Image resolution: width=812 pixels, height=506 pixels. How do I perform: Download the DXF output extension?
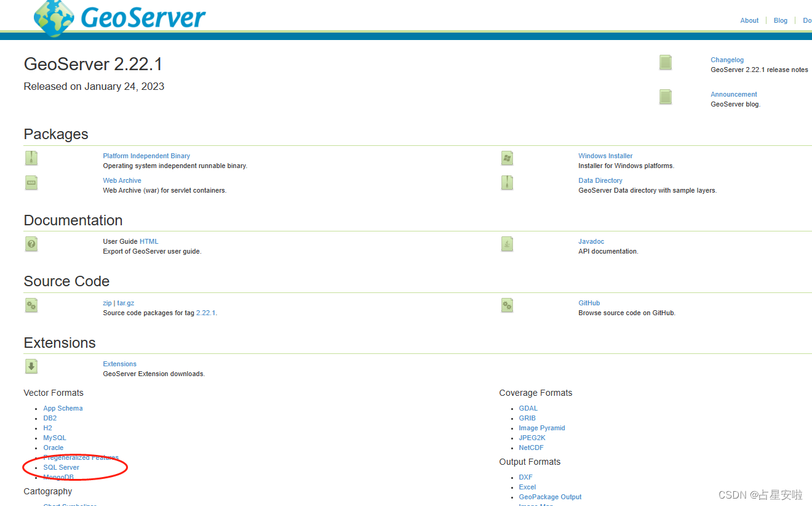(x=526, y=477)
